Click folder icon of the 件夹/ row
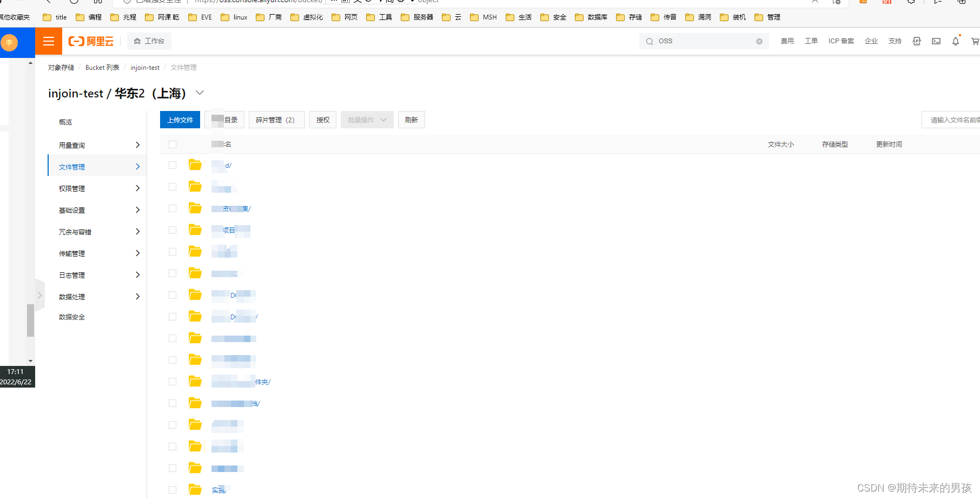Viewport: 980px width, 498px height. [195, 382]
